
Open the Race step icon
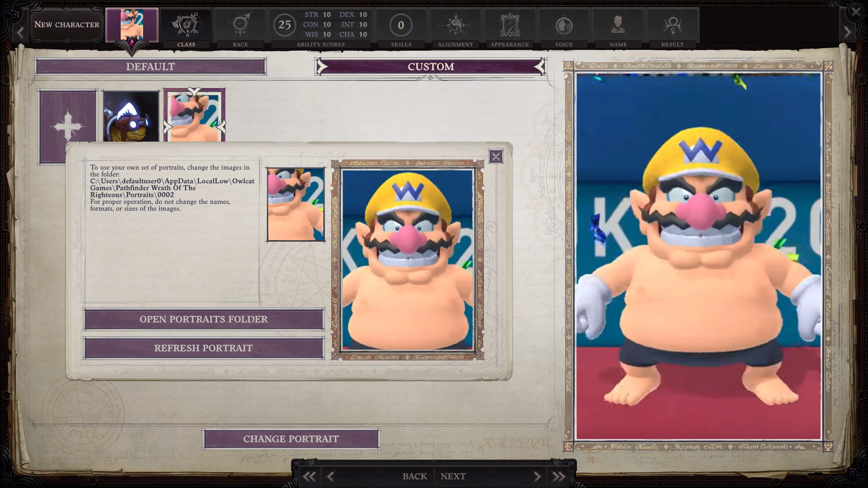(240, 25)
